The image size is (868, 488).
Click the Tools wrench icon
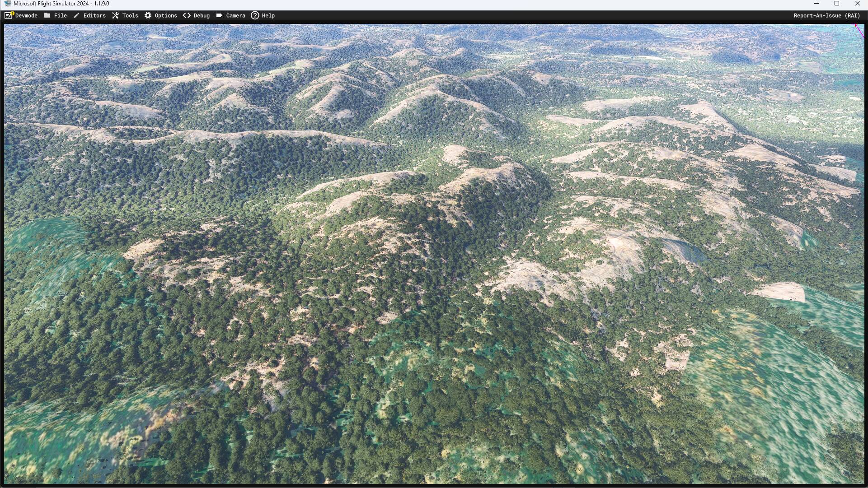coord(115,15)
